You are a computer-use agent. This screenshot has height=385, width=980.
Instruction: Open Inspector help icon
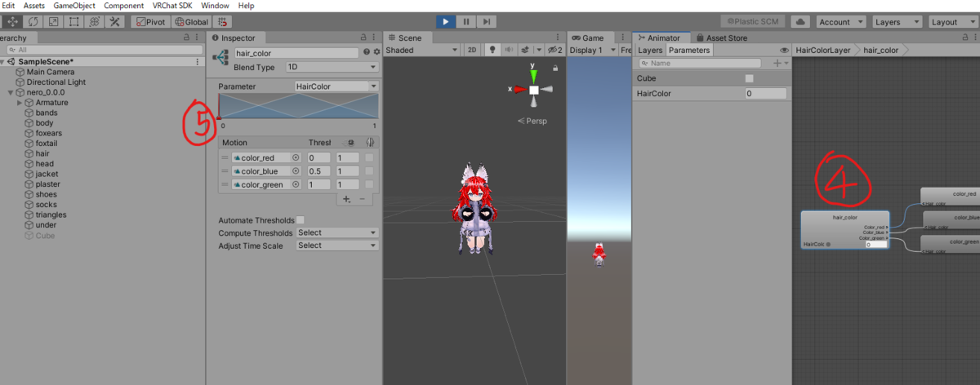click(x=367, y=52)
